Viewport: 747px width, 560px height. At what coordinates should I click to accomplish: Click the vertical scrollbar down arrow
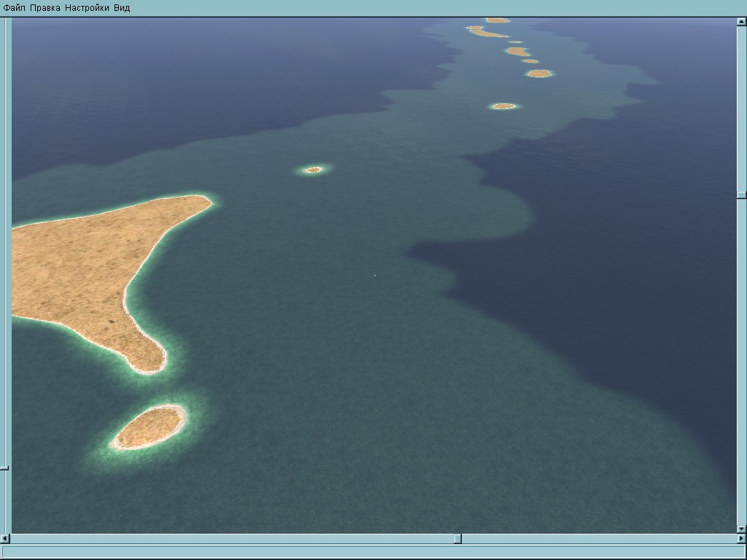742,529
